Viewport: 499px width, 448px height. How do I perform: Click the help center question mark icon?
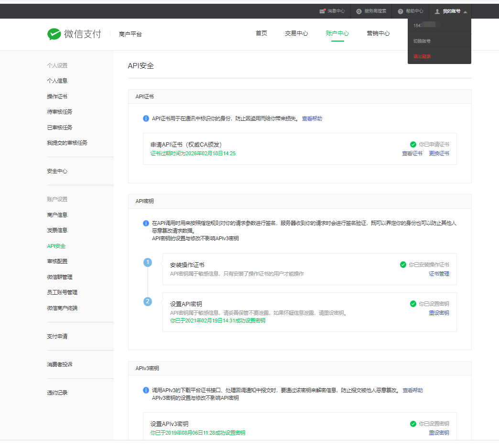pos(401,11)
